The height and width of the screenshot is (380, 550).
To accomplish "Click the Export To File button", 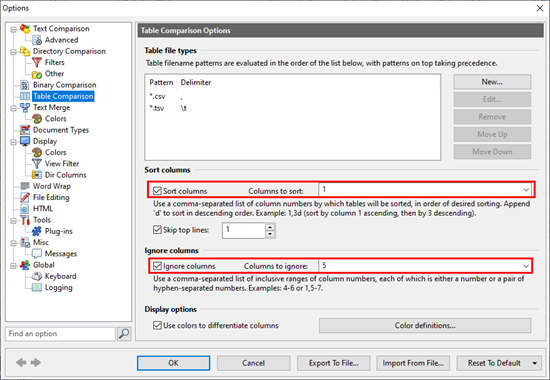I will click(334, 363).
